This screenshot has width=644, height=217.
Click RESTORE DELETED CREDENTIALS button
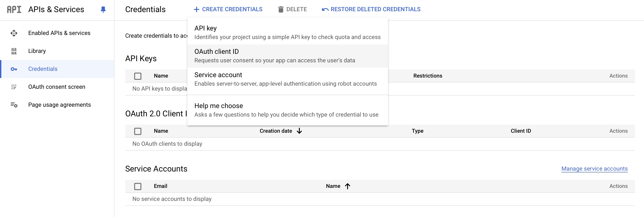(x=371, y=9)
